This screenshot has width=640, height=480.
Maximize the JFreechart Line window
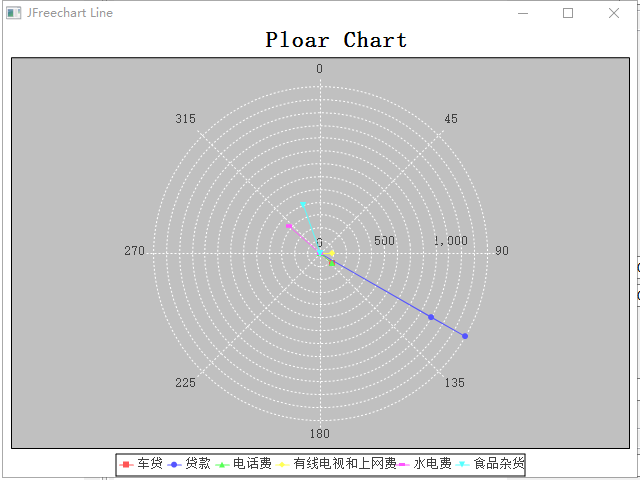point(568,13)
